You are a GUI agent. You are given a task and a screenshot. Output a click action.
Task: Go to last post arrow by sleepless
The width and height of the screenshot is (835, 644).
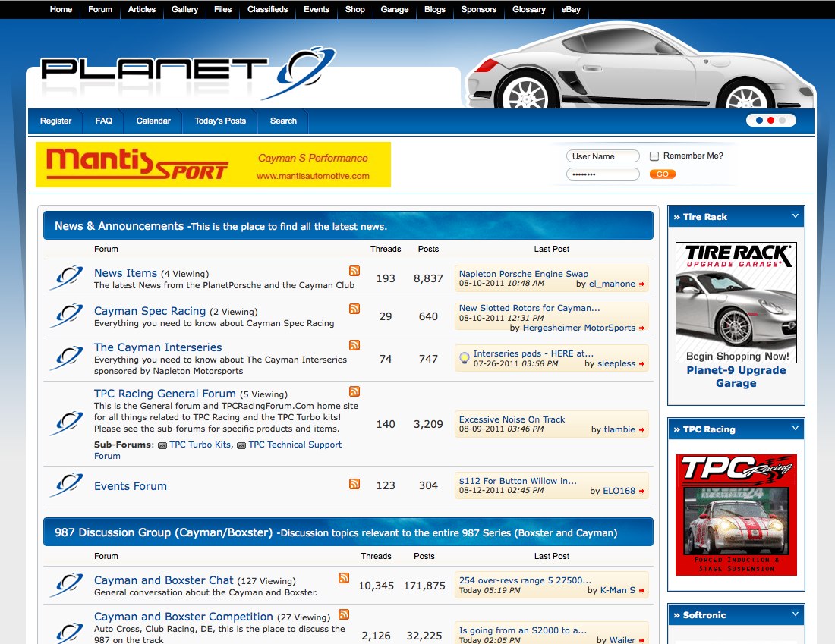(x=641, y=364)
